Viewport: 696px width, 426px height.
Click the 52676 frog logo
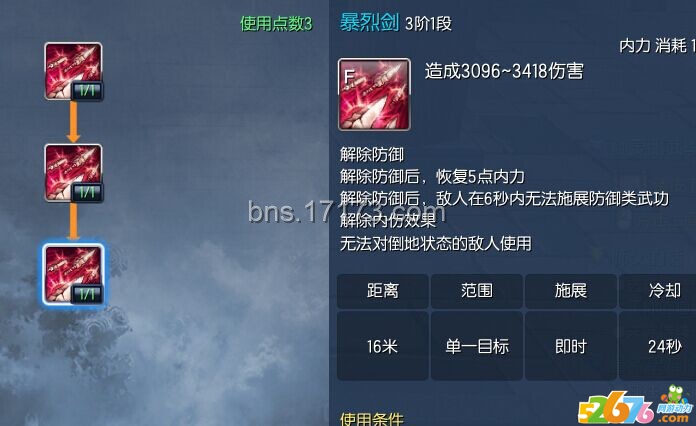(636, 406)
